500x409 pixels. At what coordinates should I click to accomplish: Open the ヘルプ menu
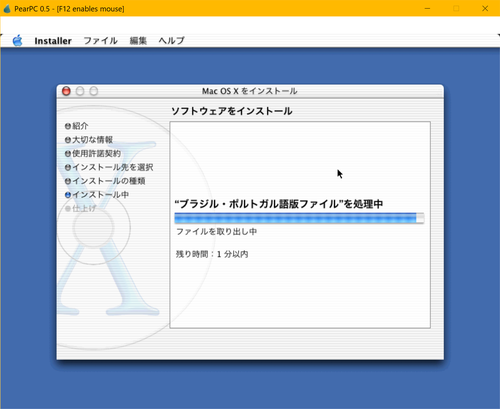[171, 41]
